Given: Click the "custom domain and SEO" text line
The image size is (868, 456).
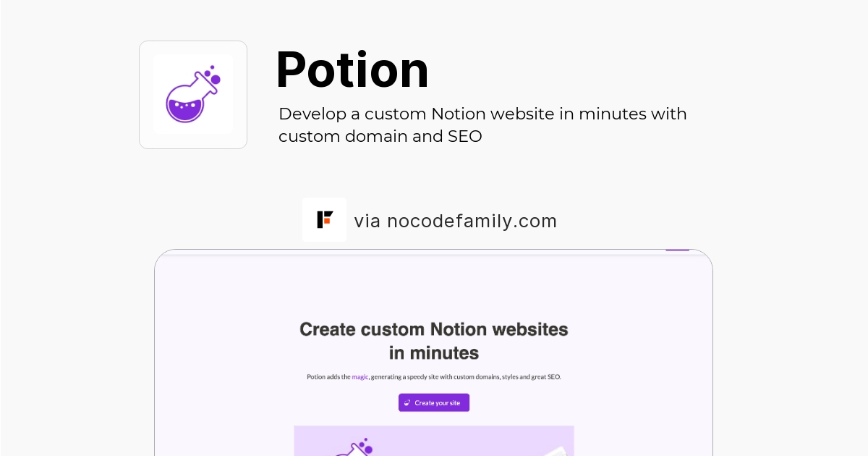Looking at the screenshot, I should 380,136.
